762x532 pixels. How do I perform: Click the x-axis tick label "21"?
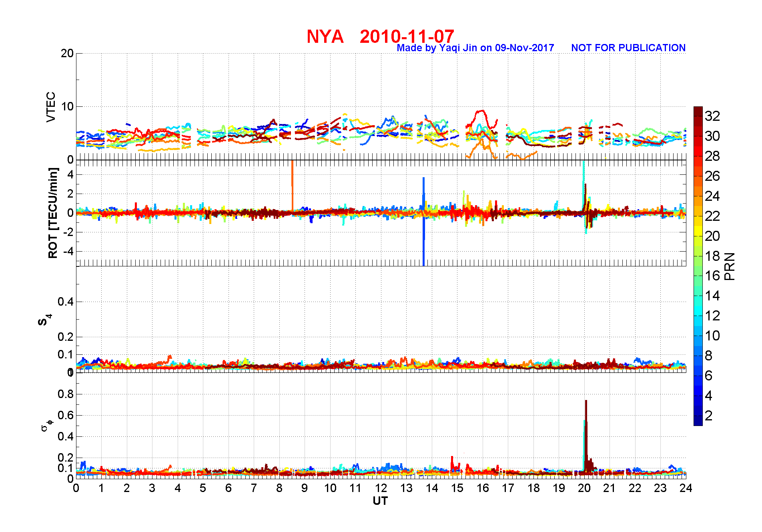[610, 488]
